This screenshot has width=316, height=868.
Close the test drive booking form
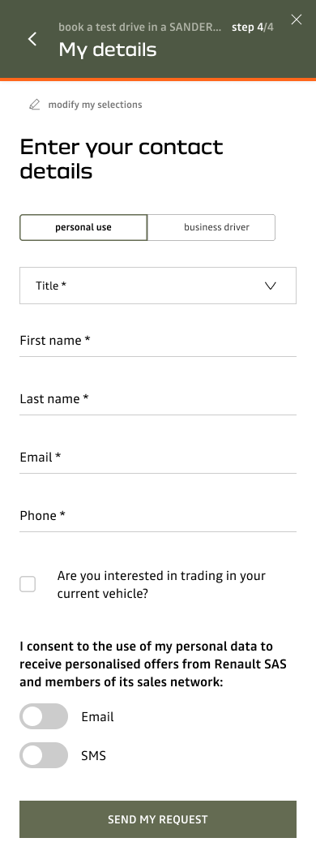pos(297,20)
